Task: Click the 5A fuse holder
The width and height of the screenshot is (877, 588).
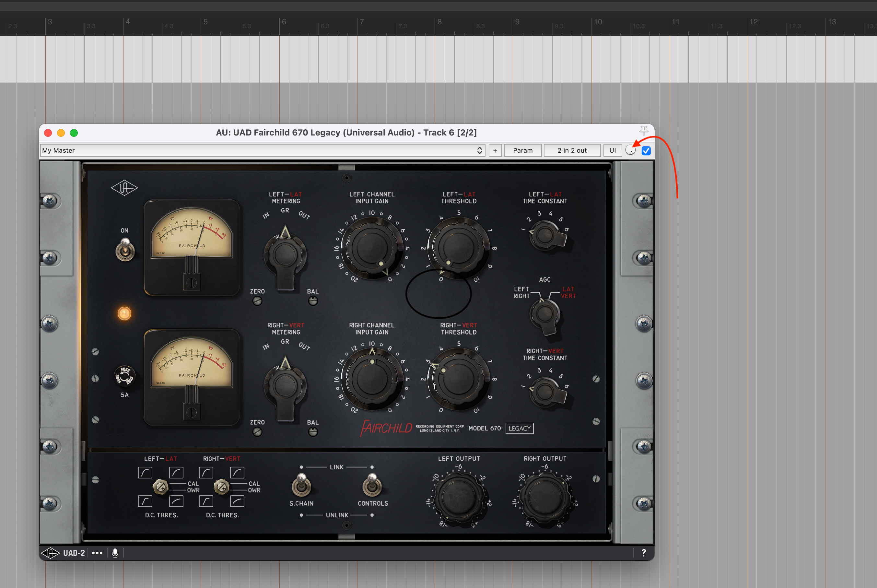Action: tap(124, 376)
